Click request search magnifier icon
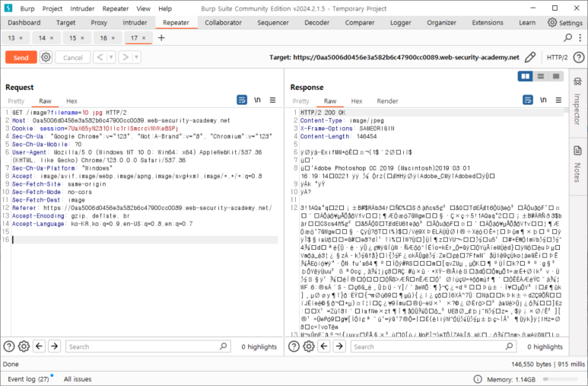Viewport: 588px width, 386px height. tap(224, 346)
